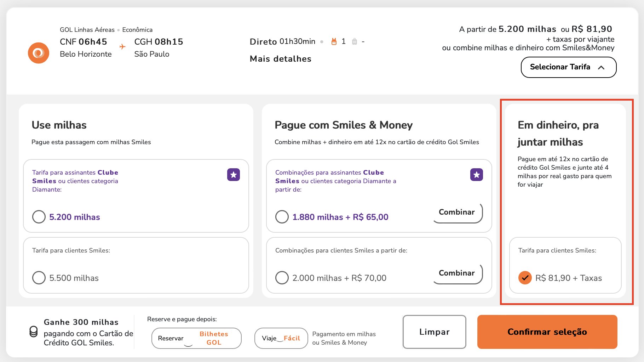The image size is (644, 362).
Task: Click the Viaje Fácil button
Action: [x=281, y=338]
